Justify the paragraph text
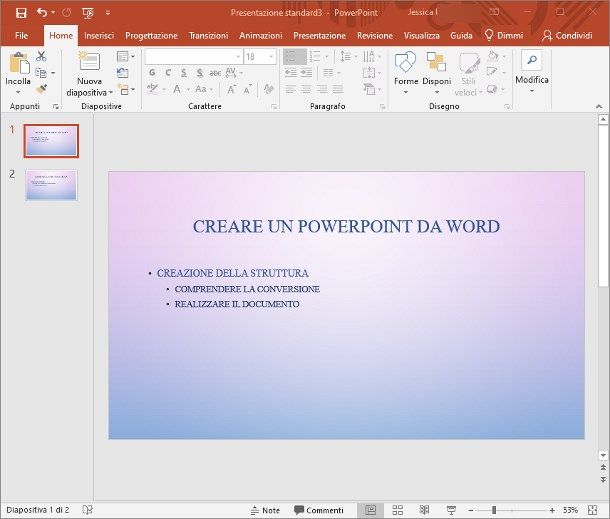This screenshot has width=610, height=519. coord(338,89)
